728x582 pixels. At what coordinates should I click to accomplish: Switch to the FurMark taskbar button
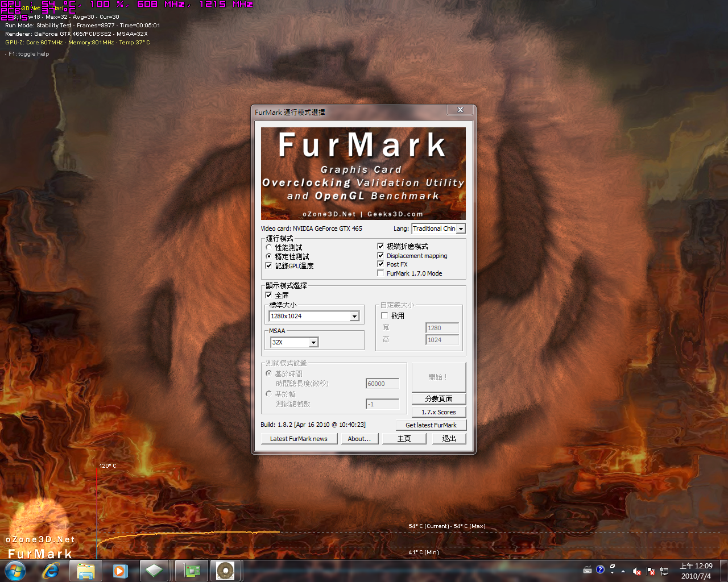tap(225, 571)
